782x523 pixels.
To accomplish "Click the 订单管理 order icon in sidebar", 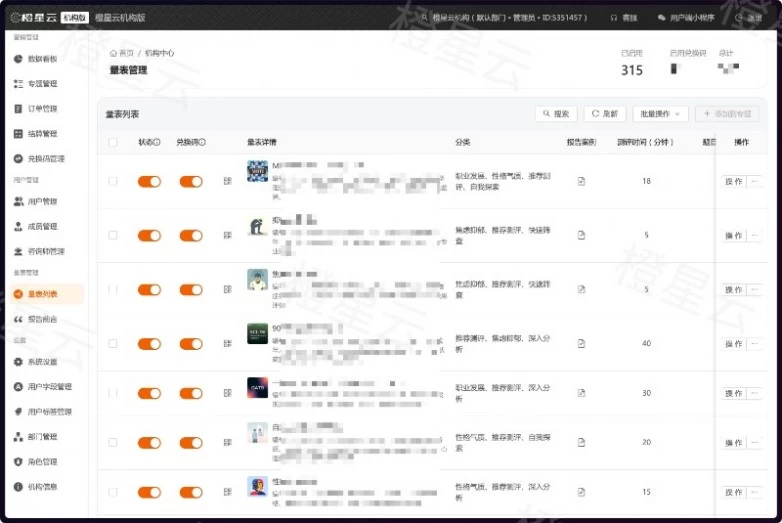I will [19, 109].
